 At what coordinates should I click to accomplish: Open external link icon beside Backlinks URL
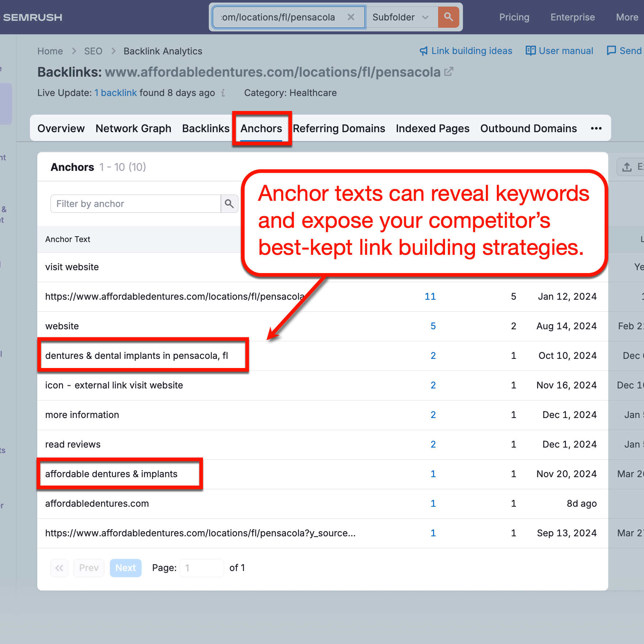(x=449, y=72)
